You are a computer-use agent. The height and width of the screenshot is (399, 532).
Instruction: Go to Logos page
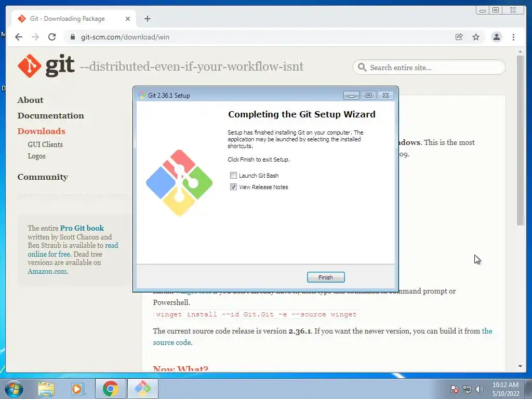pyautogui.click(x=37, y=156)
